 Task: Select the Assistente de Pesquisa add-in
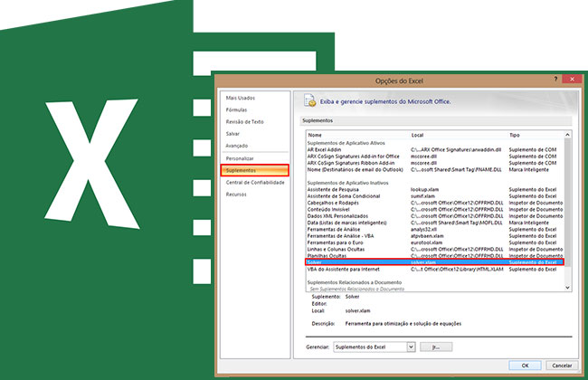(435, 190)
